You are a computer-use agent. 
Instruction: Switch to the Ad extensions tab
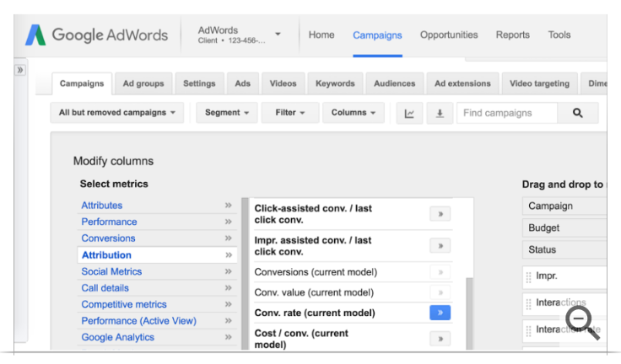click(462, 83)
